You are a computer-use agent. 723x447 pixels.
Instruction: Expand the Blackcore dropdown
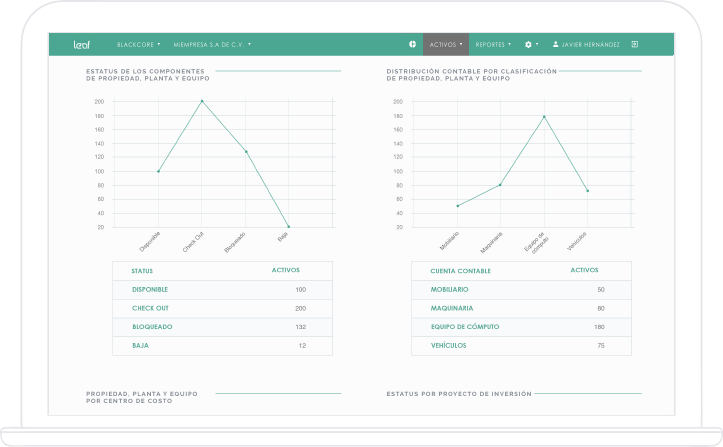point(138,45)
